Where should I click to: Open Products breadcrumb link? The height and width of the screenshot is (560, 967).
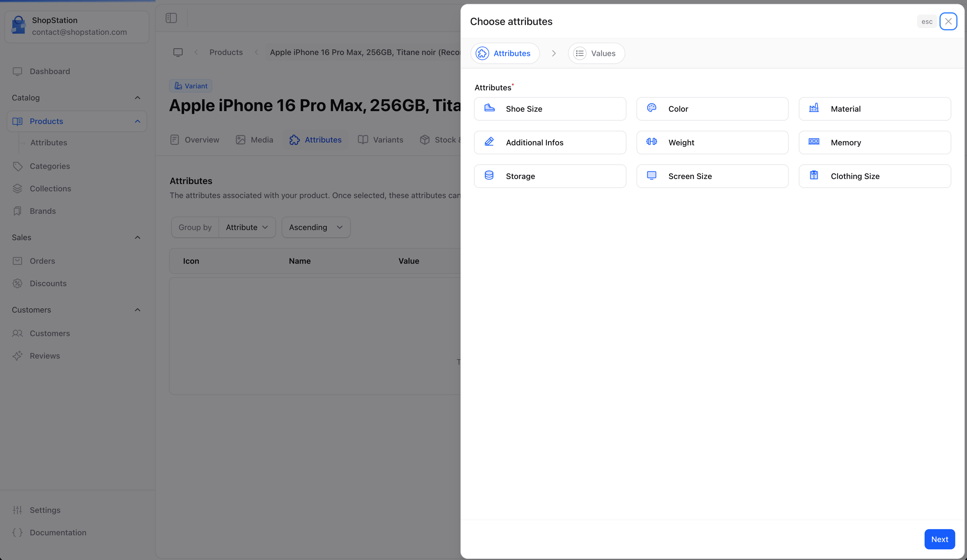(x=226, y=52)
